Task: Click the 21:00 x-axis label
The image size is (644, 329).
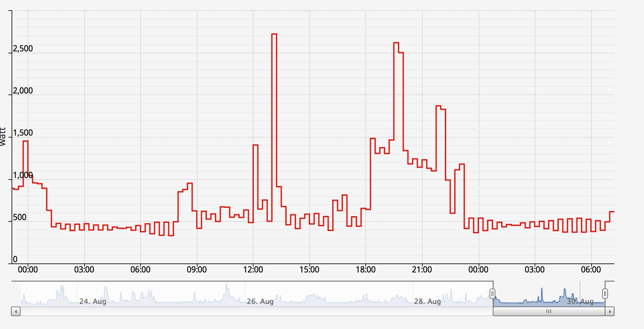Action: point(422,270)
